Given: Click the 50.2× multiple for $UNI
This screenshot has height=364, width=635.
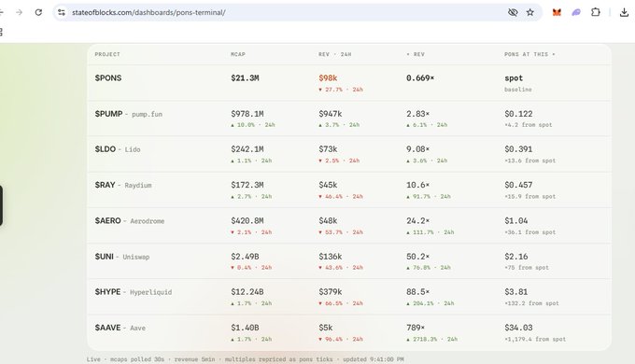Looking at the screenshot, I should (x=418, y=257).
